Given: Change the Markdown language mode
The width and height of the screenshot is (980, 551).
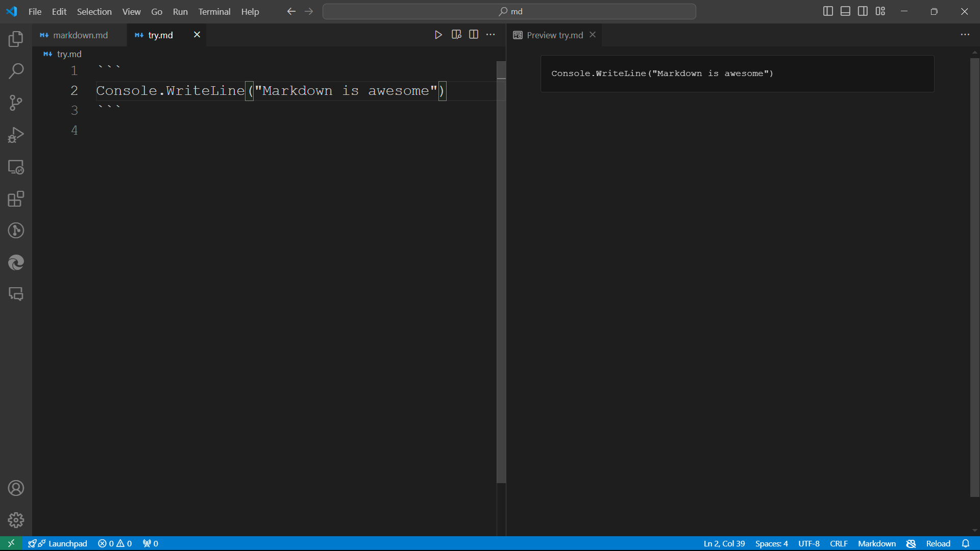Looking at the screenshot, I should [876, 543].
